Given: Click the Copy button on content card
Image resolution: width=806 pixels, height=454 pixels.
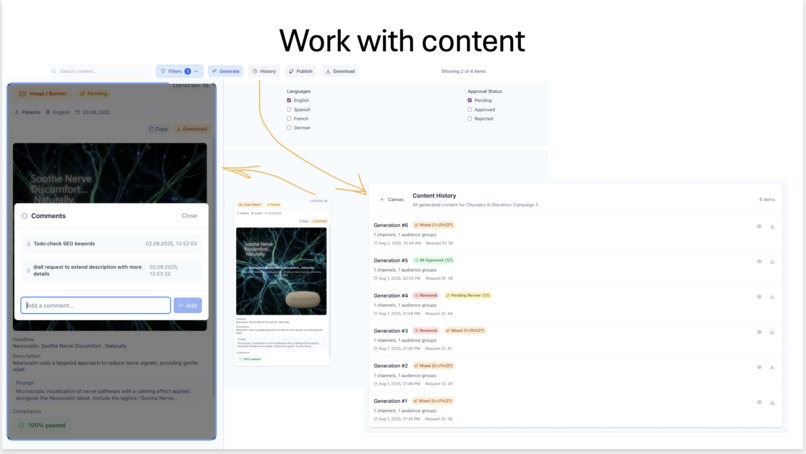Looking at the screenshot, I should 158,129.
